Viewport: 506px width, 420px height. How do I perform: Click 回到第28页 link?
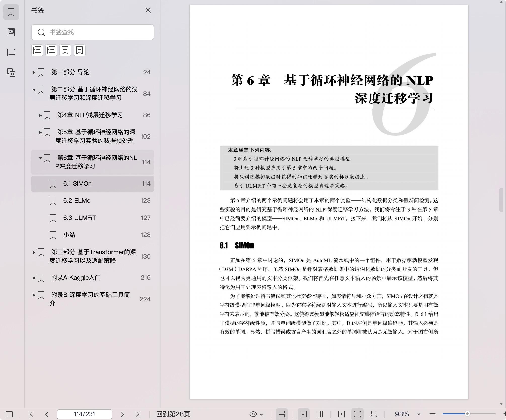point(173,414)
